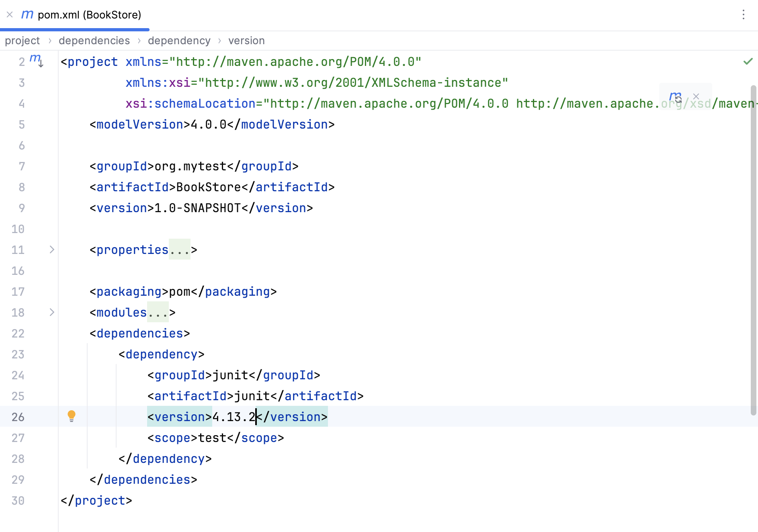Expand the folded modules block arrow

[52, 312]
